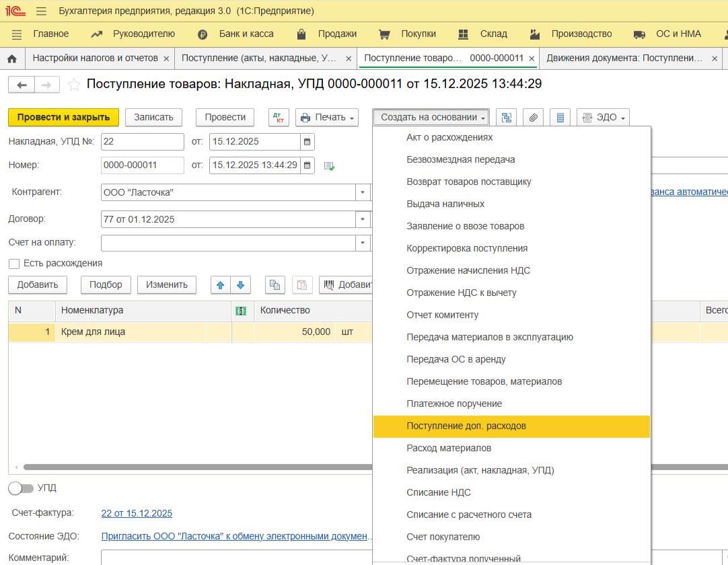Open счет-фактура link 22 от 15.12.2025
Screen dimensions: 728x565
click(137, 513)
